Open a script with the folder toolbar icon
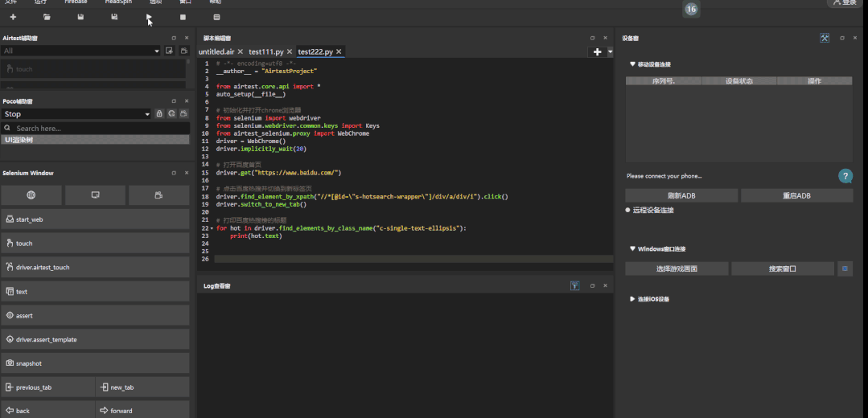868x418 pixels. tap(47, 17)
